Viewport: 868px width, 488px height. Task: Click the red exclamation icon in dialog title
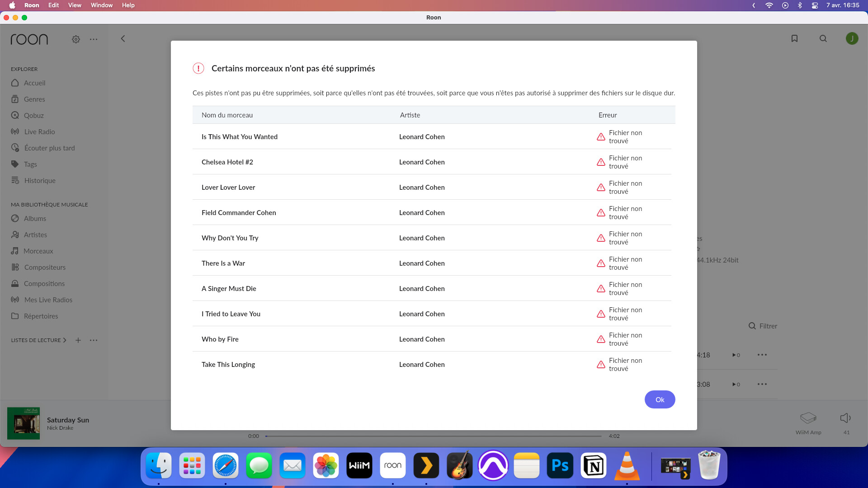(198, 68)
